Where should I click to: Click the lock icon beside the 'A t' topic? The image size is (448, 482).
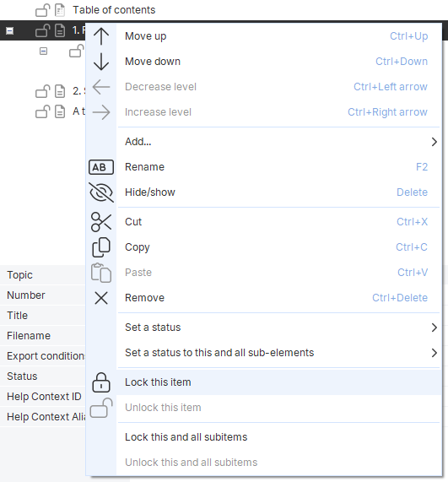pos(43,111)
